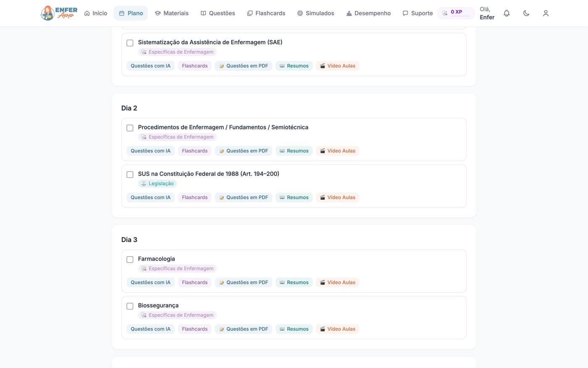Screen dimensions: 588x368
Task: Toggle dark mode with moon icon
Action: point(526,13)
